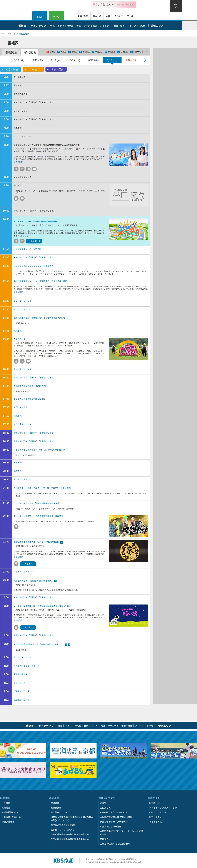The image size is (197, 868).
Task: Expand 続きを読む for the 8:00 program
Action: tap(18, 162)
